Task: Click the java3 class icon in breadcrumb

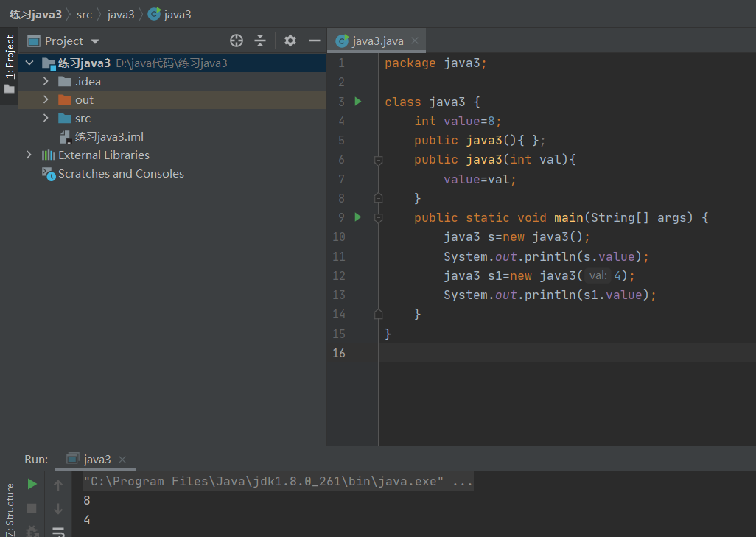Action: click(154, 14)
